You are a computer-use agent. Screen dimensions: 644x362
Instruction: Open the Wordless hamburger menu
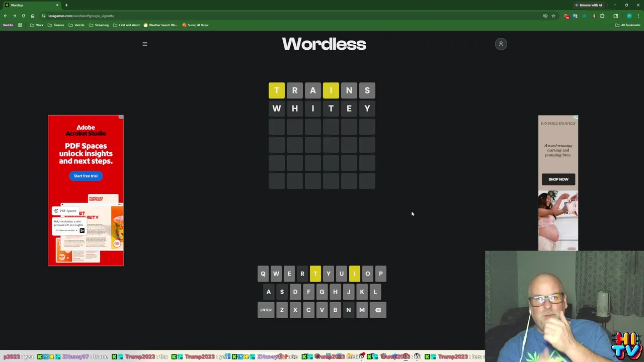pyautogui.click(x=145, y=44)
